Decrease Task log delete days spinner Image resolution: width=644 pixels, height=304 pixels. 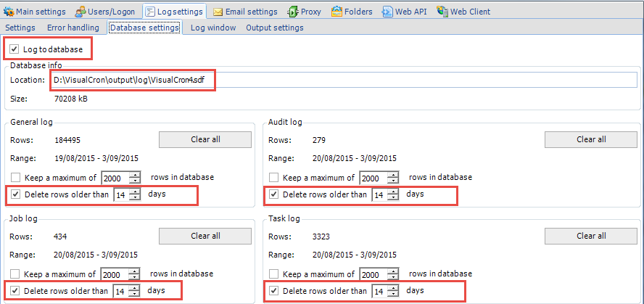[x=392, y=294]
